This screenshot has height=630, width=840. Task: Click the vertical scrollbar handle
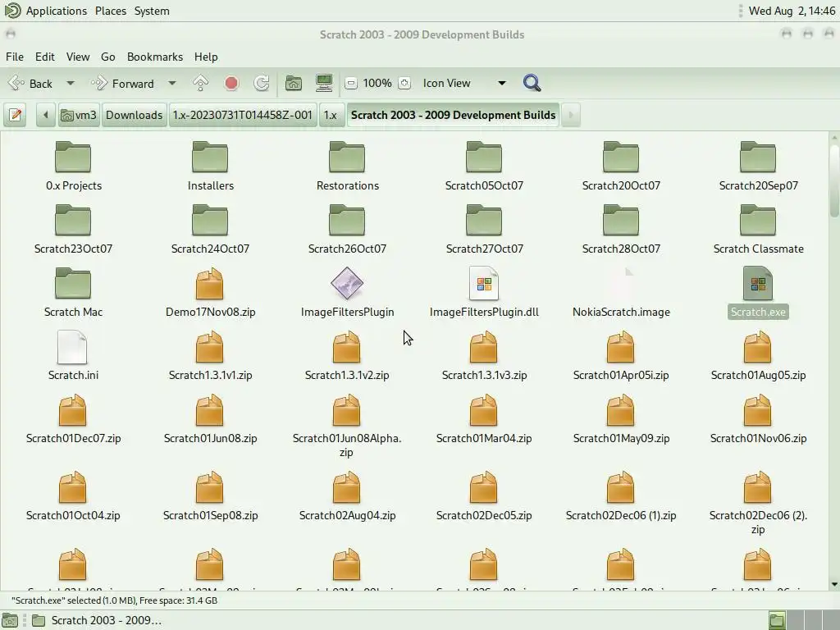(x=834, y=180)
